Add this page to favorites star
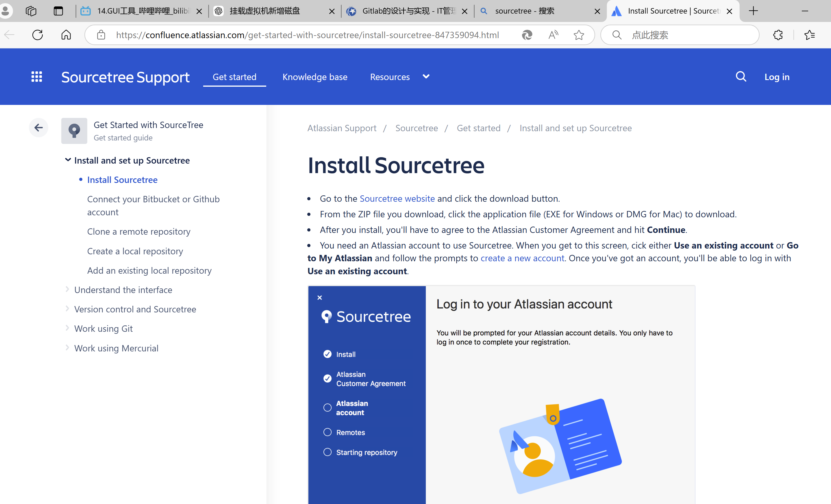This screenshot has width=831, height=504. 579,35
